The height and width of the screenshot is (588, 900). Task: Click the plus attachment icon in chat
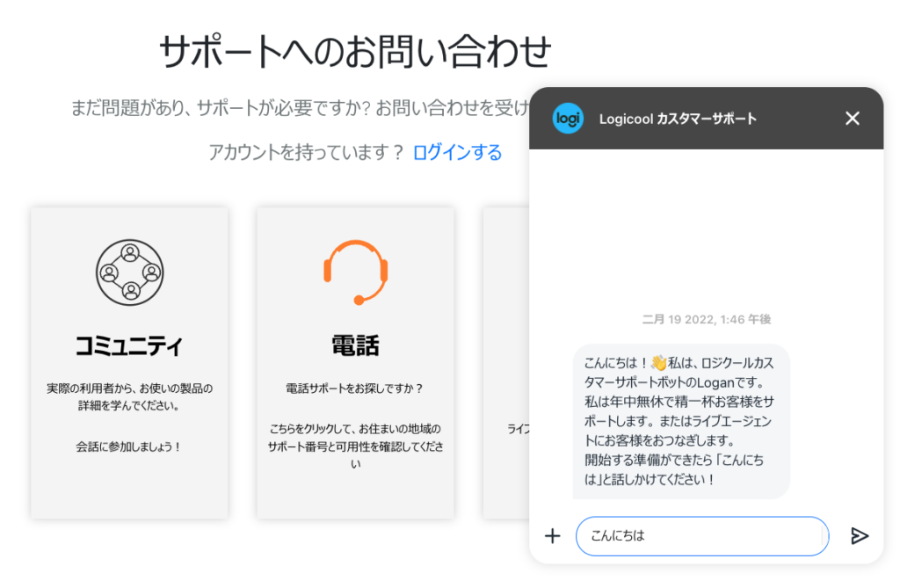click(x=552, y=536)
